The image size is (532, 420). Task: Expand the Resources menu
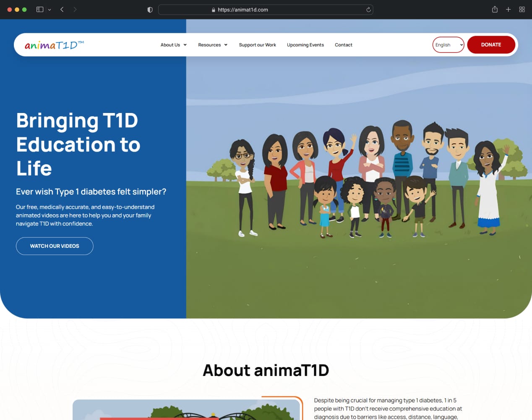pos(213,45)
